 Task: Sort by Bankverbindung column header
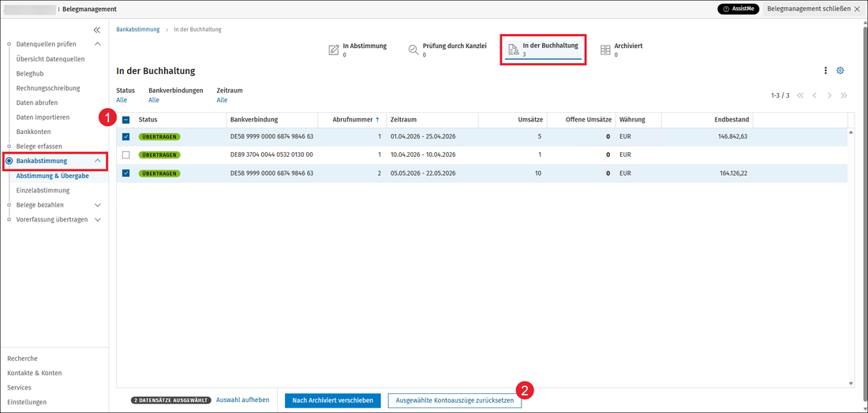point(254,120)
